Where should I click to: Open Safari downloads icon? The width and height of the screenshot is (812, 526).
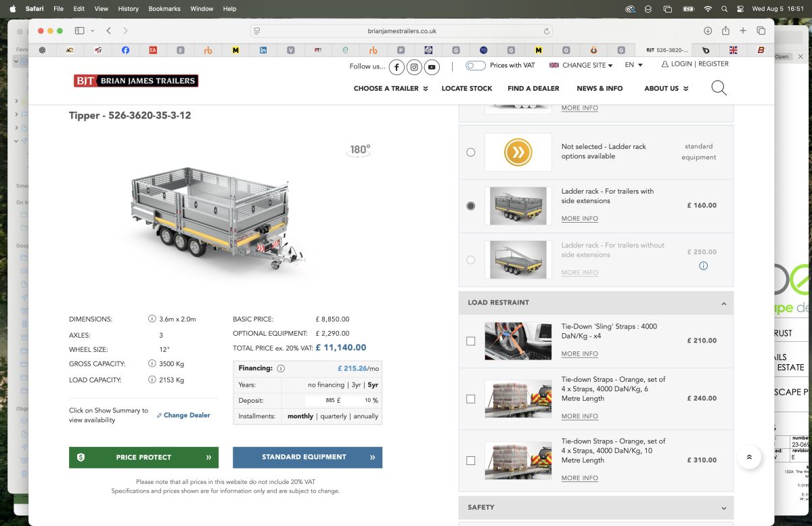708,30
